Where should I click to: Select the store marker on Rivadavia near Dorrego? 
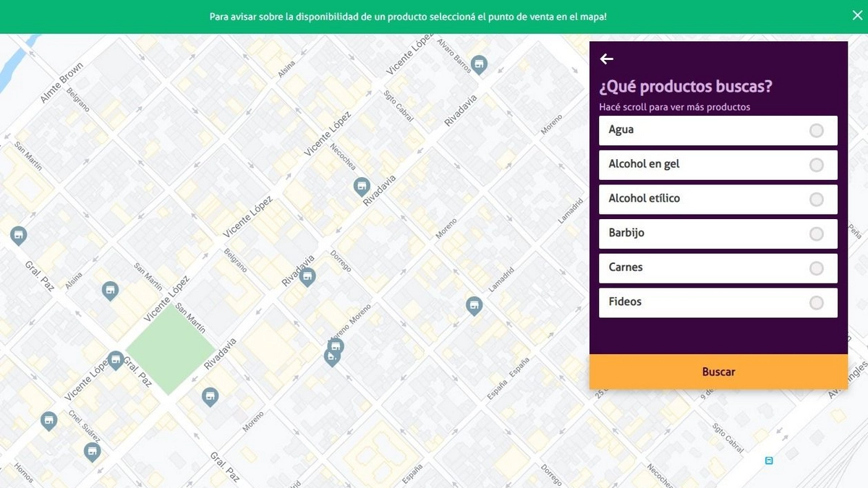click(x=308, y=276)
